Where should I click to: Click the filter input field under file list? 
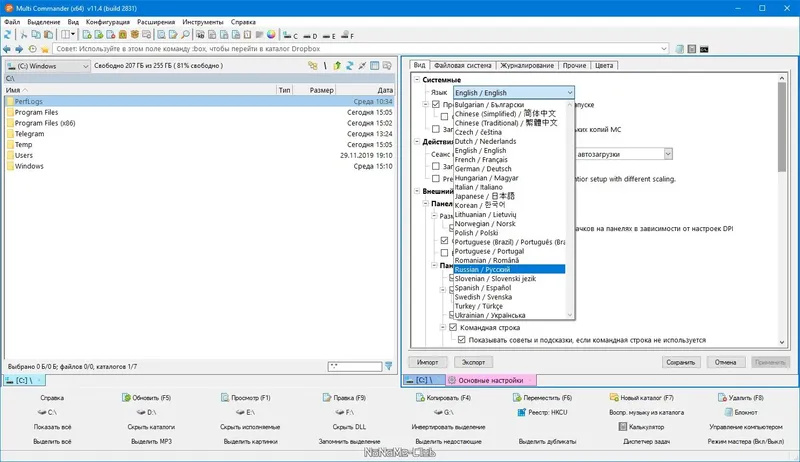pos(355,366)
